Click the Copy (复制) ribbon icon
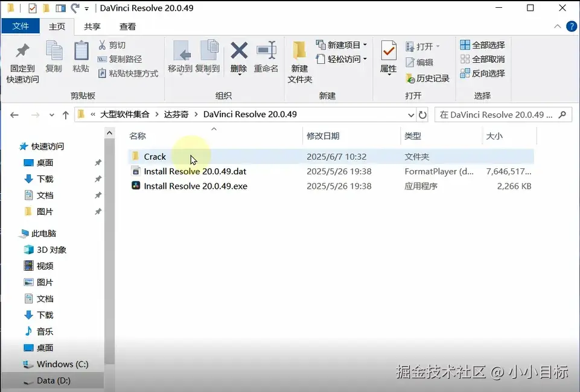Viewport: 580px width, 392px height. [x=54, y=51]
